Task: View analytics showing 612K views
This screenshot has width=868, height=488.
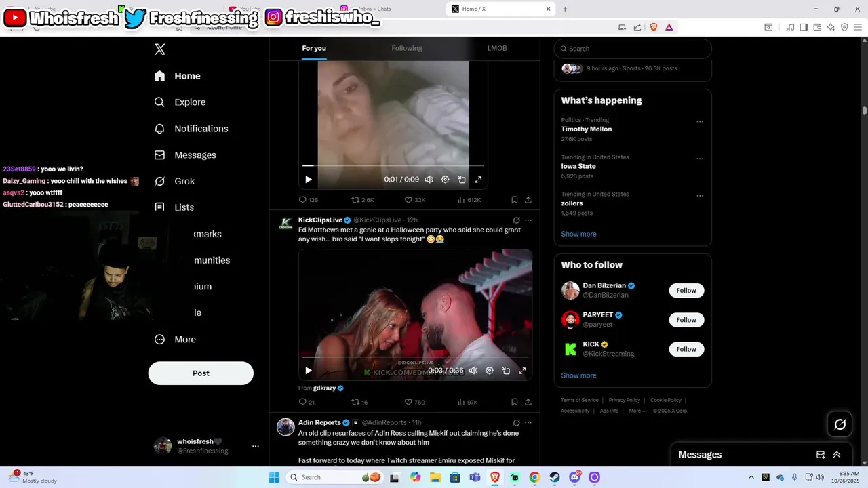Action: [469, 200]
